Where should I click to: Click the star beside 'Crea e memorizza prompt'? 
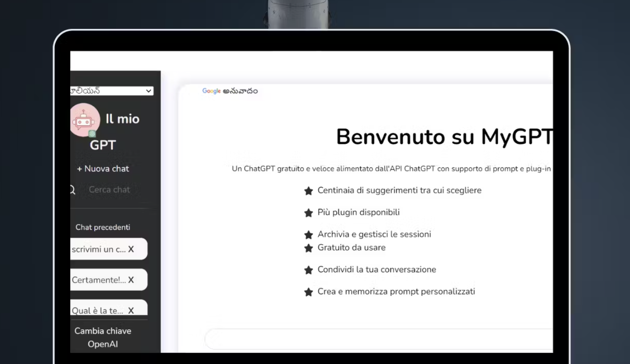[309, 292]
